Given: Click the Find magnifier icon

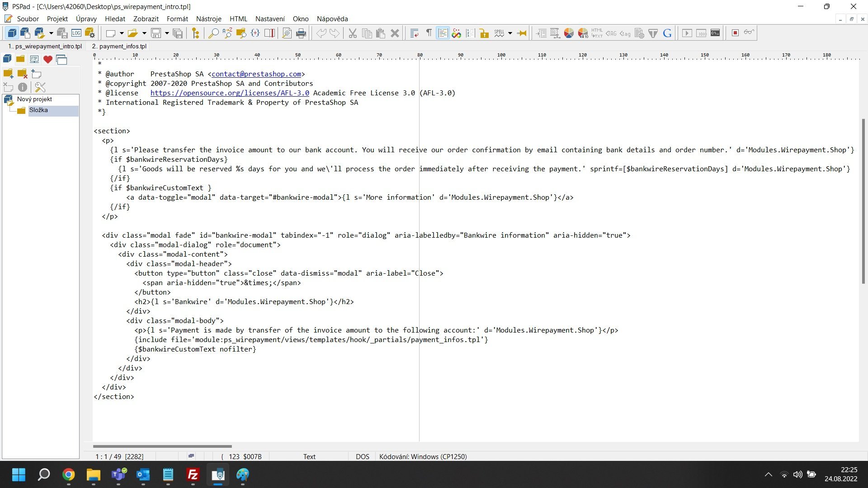Looking at the screenshot, I should point(213,33).
